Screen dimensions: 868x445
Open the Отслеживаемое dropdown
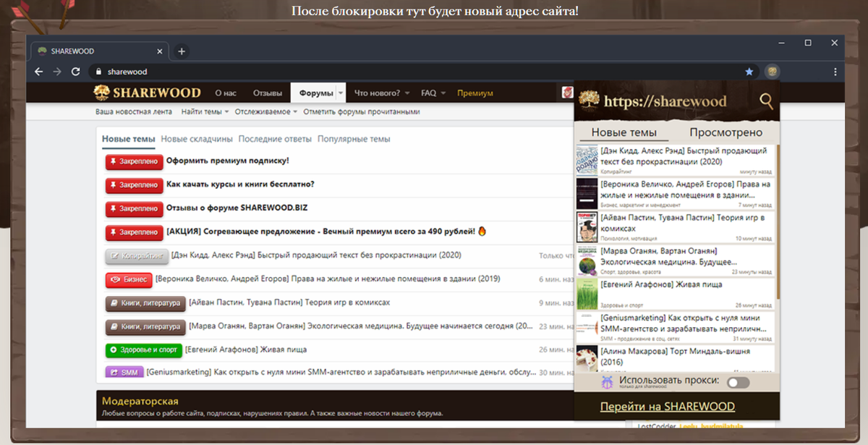pyautogui.click(x=266, y=112)
